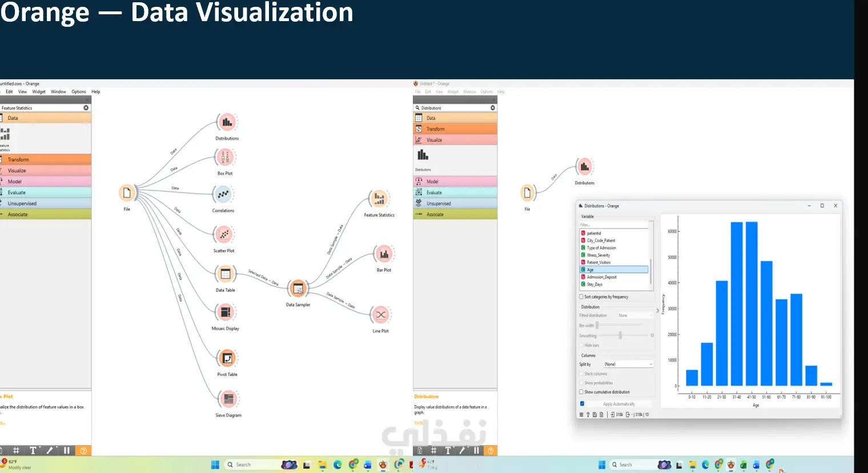Screen dimensions: 868x473
Task: Select the Feature Statistics node on the canvas
Action: [x=379, y=199]
